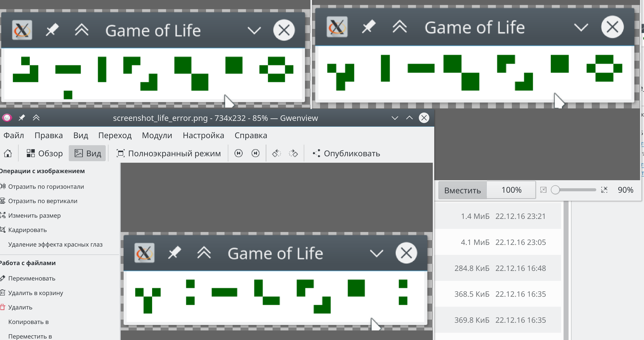Select Отразить по горизонтали

pos(42,186)
